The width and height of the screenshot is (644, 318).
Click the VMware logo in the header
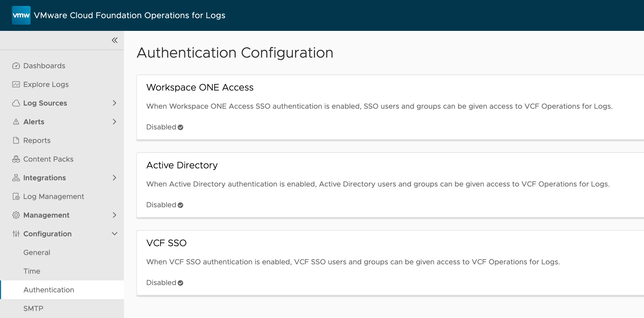coord(21,15)
